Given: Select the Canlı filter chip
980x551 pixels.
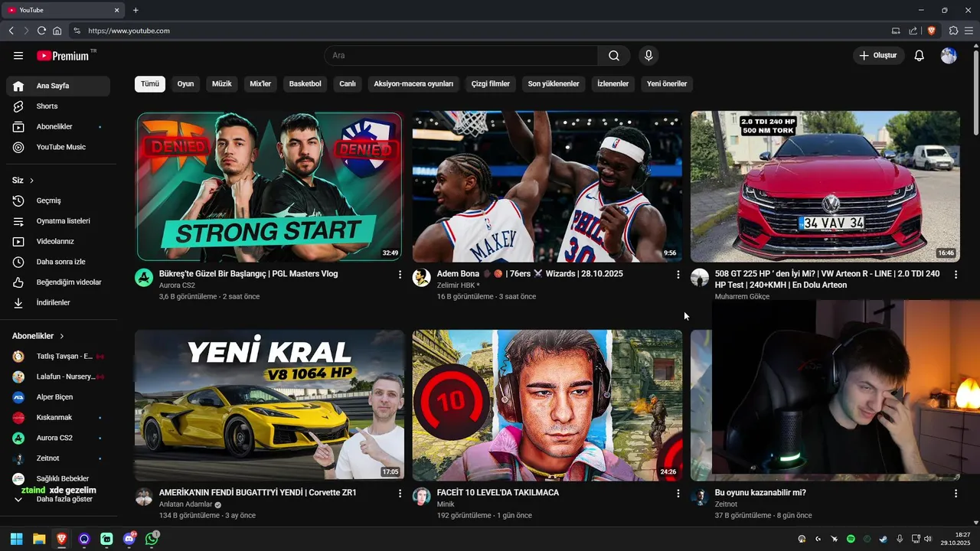Looking at the screenshot, I should [x=348, y=83].
